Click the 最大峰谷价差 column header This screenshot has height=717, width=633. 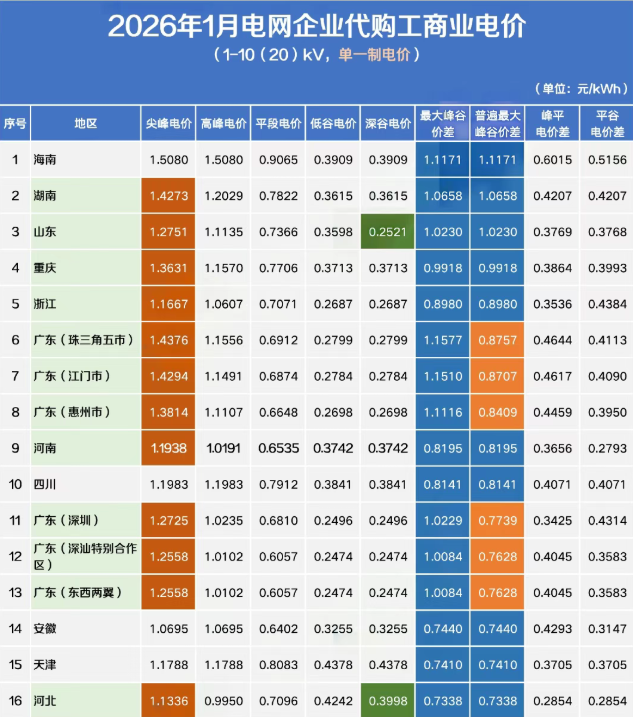point(442,123)
